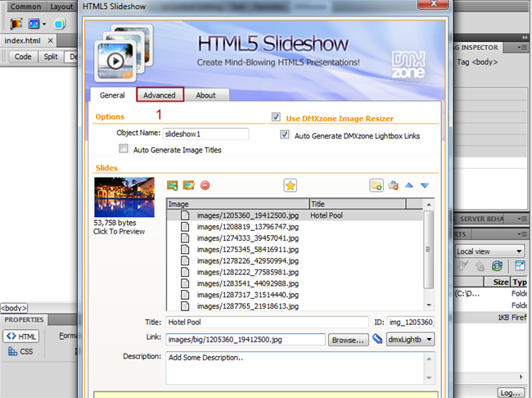Screen dimensions: 532x398
Task: Switch to the General tab
Action: click(112, 96)
